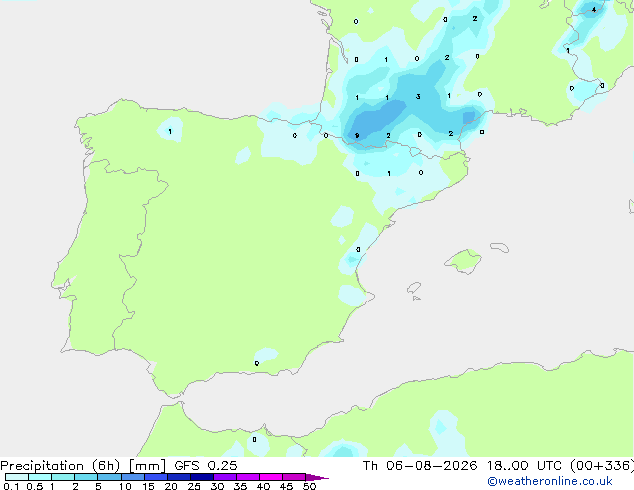This screenshot has width=634, height=490.
Task: Select the 0.5–1 mm legend color box
Action: (x=40, y=477)
